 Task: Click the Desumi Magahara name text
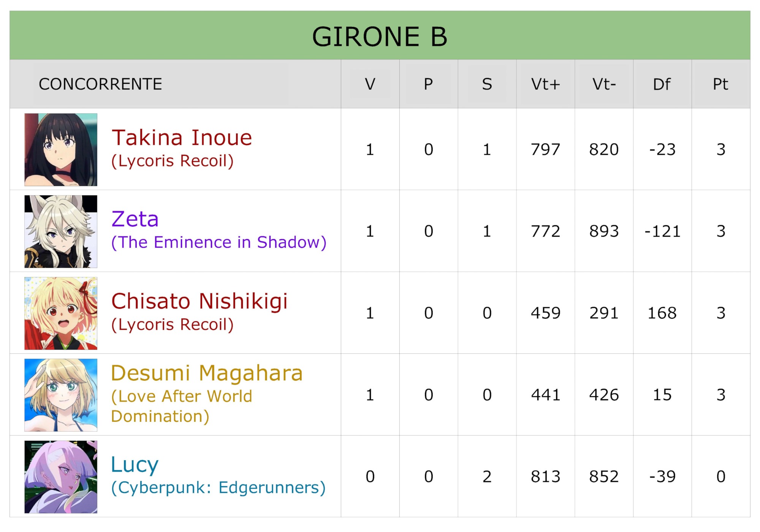coord(207,373)
